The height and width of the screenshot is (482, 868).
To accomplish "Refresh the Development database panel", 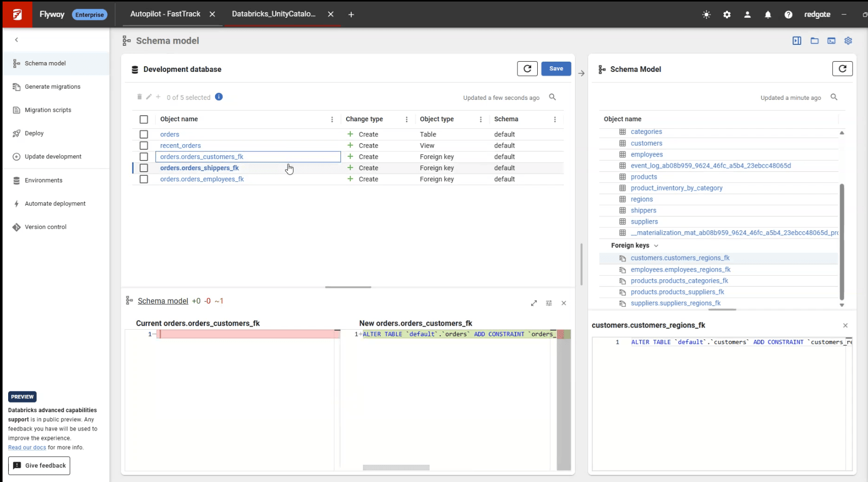I will click(527, 68).
